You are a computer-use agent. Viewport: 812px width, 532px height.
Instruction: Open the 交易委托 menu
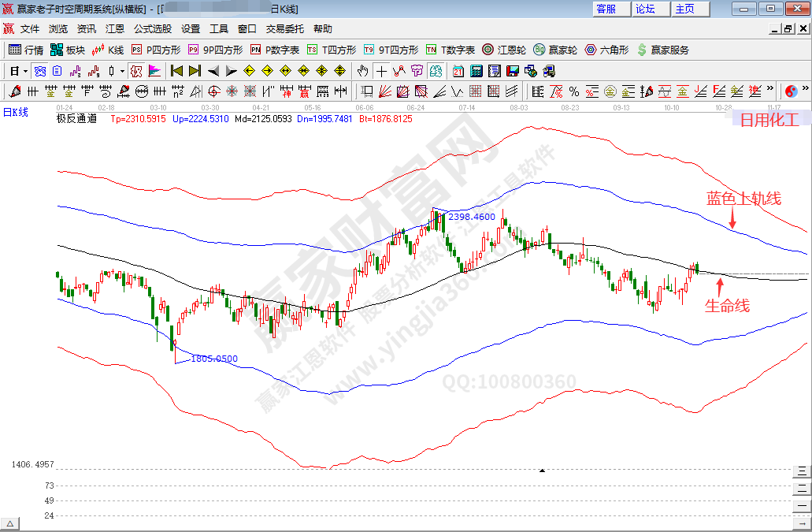coord(284,28)
